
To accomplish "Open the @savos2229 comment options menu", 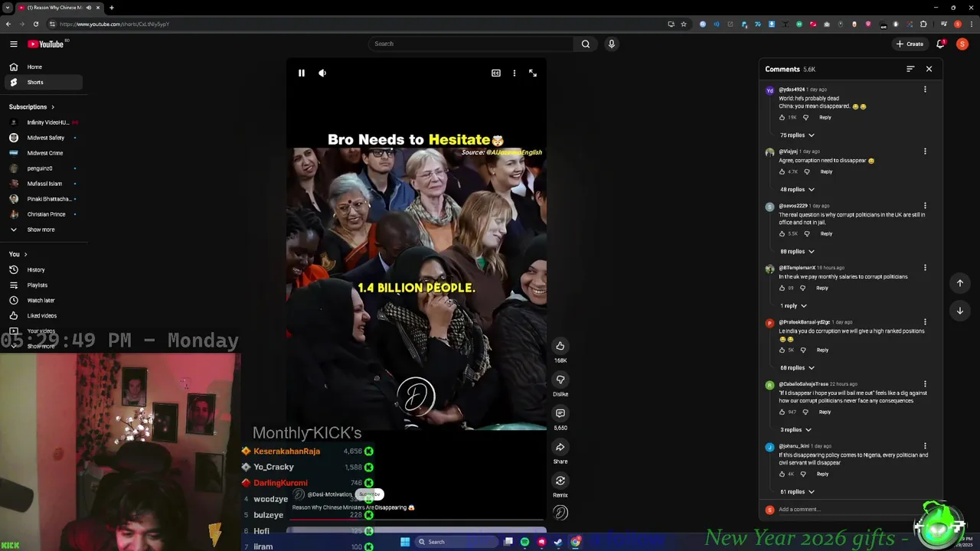I will coord(925,206).
